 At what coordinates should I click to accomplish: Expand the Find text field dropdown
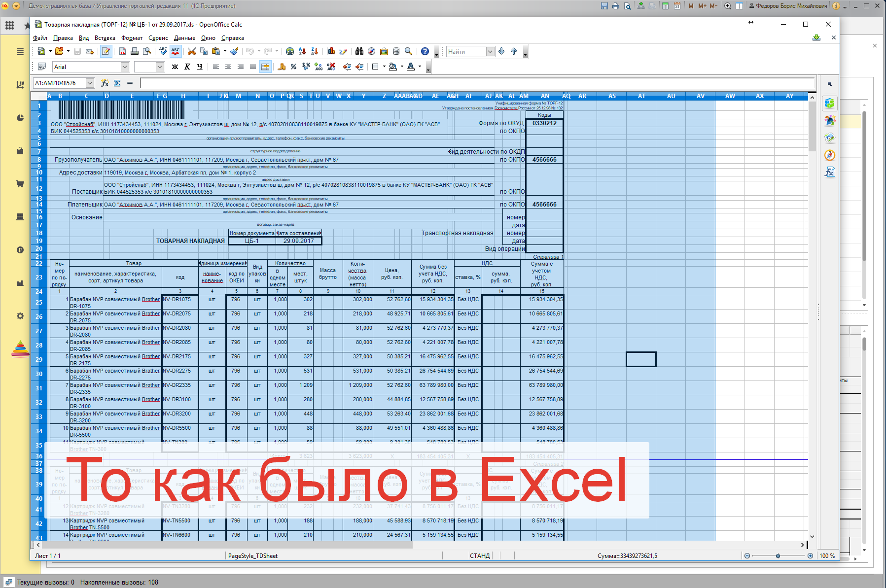coord(490,51)
